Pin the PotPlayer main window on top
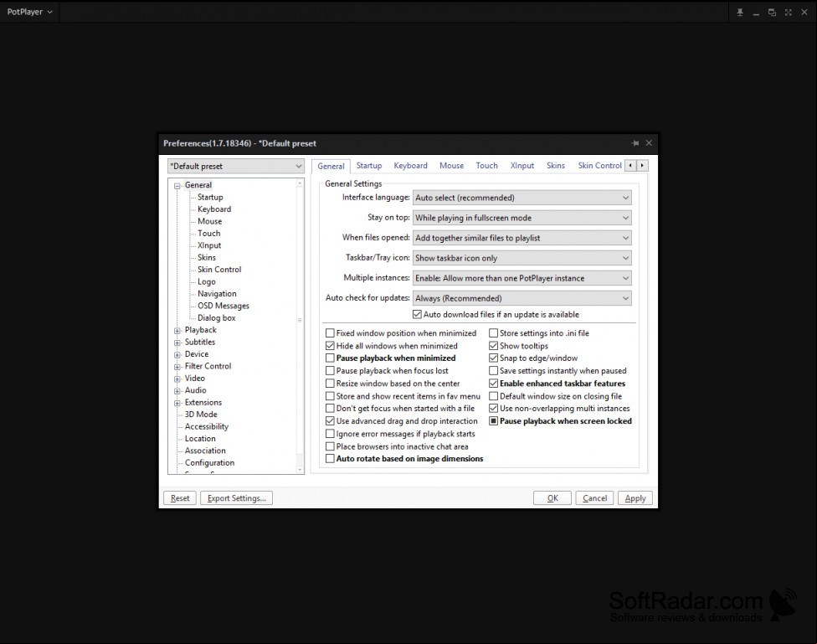The image size is (817, 644). [739, 12]
